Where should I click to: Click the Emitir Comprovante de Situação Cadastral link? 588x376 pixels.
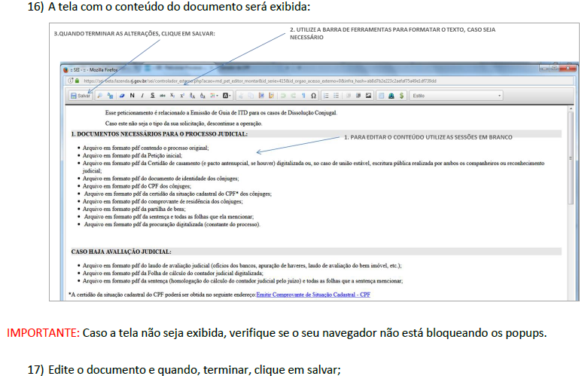tap(312, 294)
